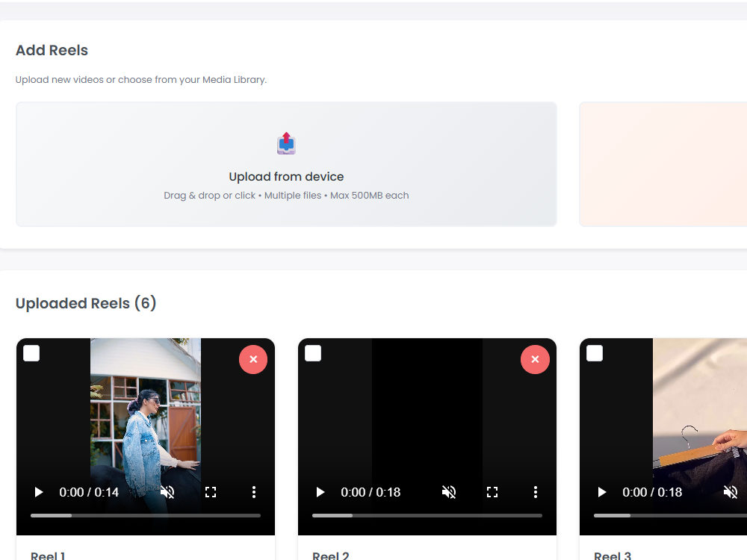Click the Uploaded Reels (6) heading

(x=86, y=303)
